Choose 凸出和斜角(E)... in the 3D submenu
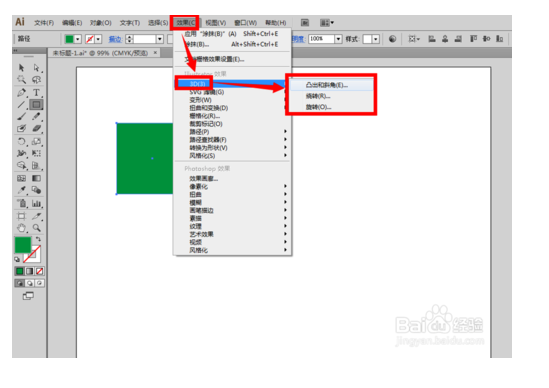The image size is (549, 388). coord(331,85)
